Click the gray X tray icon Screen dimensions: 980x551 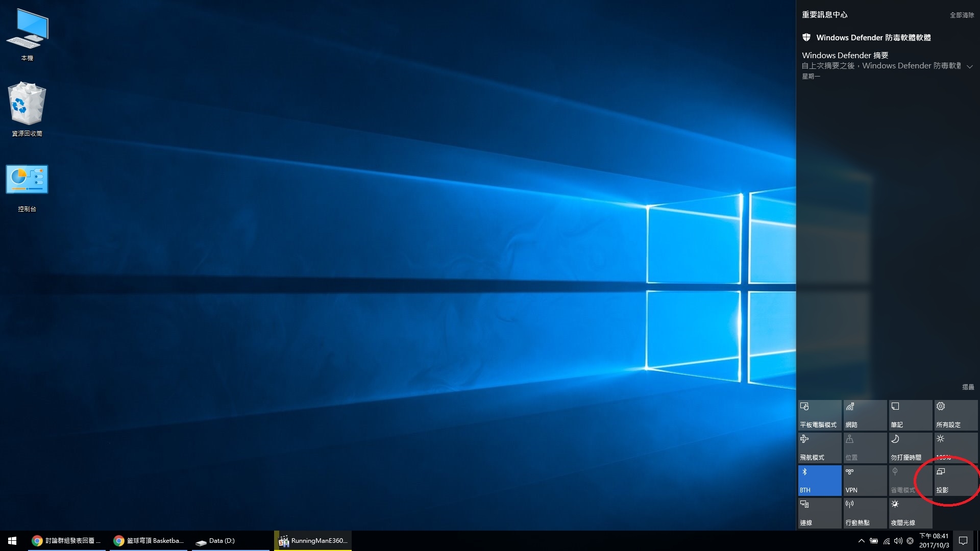[910, 541]
